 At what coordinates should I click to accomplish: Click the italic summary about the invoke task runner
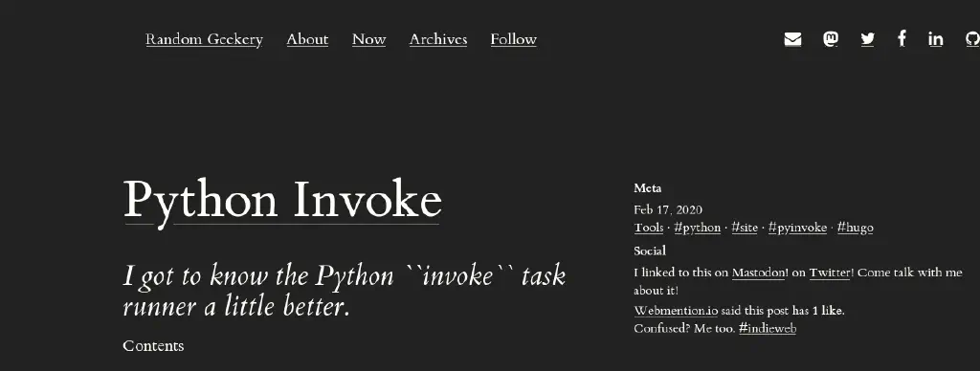(345, 291)
